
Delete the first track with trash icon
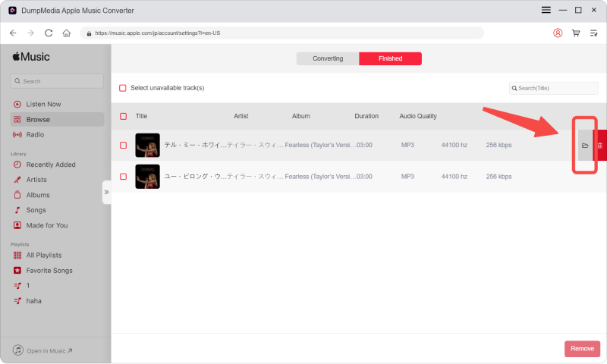point(600,146)
